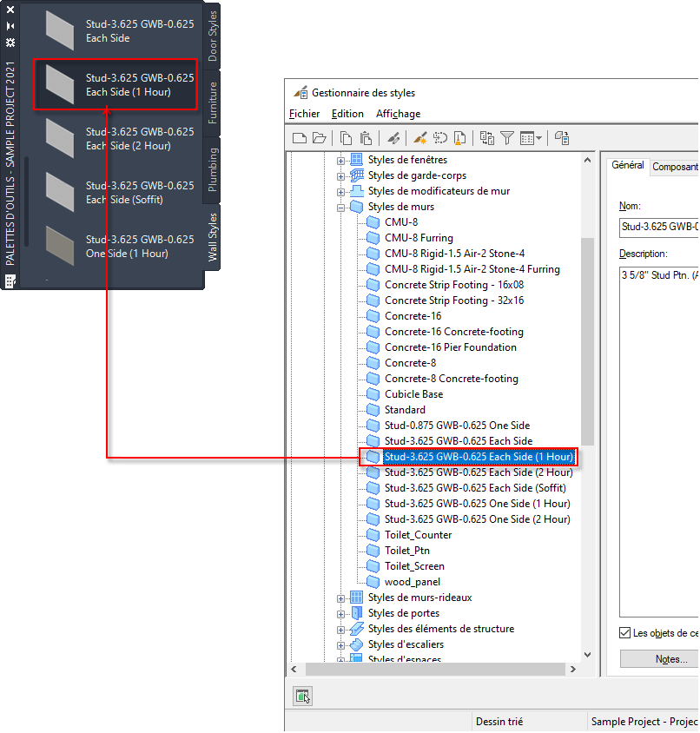700x733 pixels.
Task: Expand the Styles de portes node
Action: pos(341,614)
